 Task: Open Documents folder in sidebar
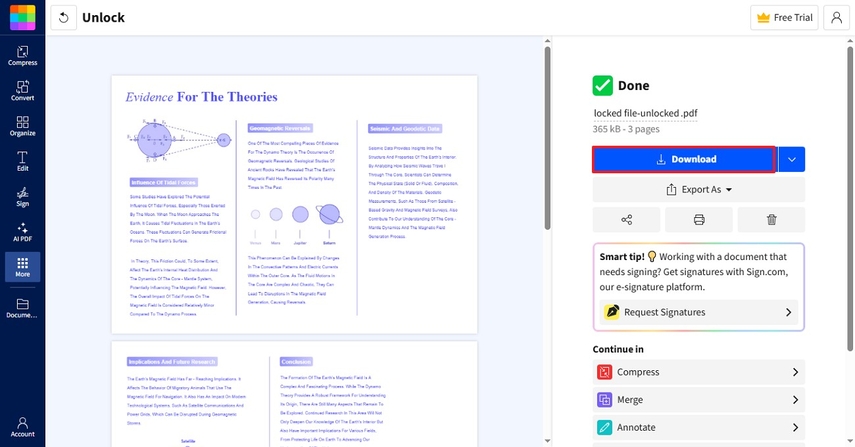tap(22, 308)
